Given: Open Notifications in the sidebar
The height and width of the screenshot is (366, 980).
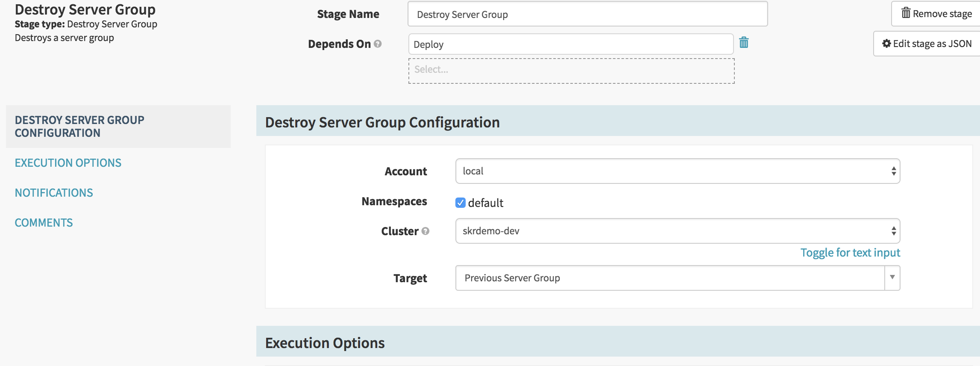Looking at the screenshot, I should (54, 193).
